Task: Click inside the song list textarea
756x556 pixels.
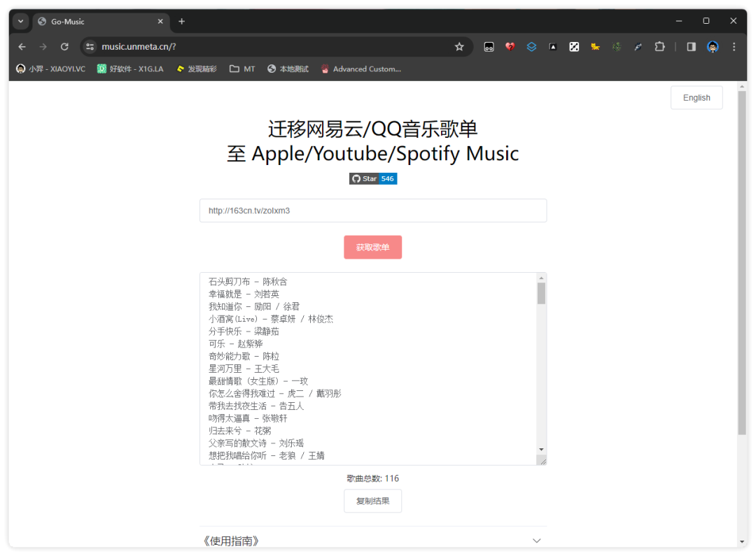Action: pyautogui.click(x=368, y=369)
